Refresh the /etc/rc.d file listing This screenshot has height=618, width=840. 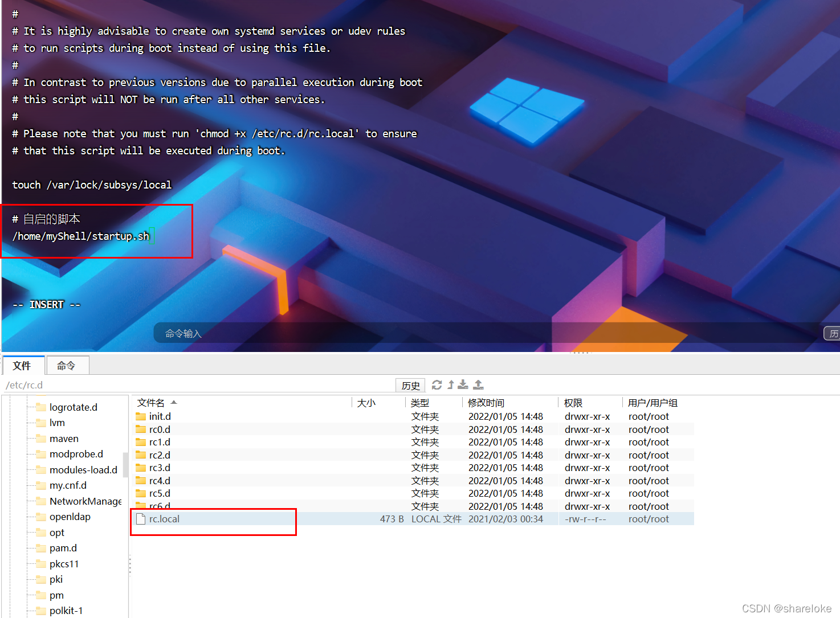tap(437, 385)
